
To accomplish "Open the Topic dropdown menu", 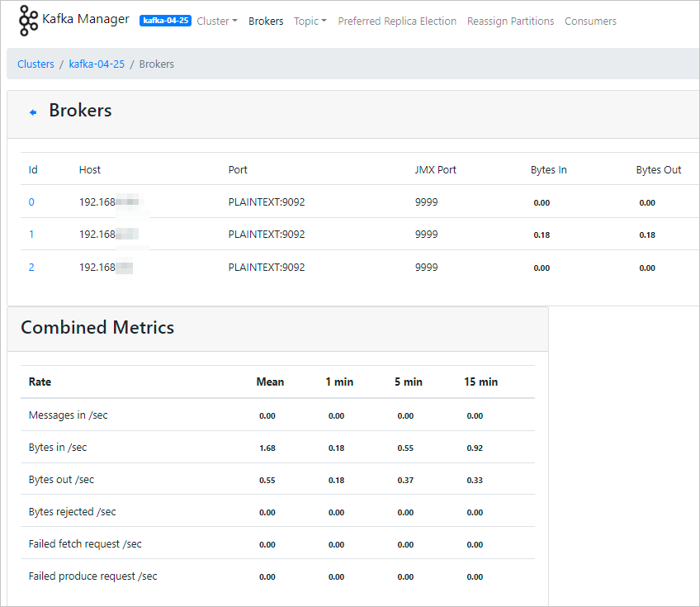I will tap(310, 21).
